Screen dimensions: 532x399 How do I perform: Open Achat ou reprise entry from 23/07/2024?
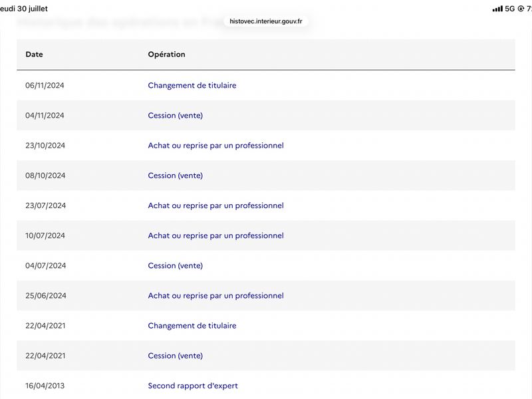click(215, 205)
